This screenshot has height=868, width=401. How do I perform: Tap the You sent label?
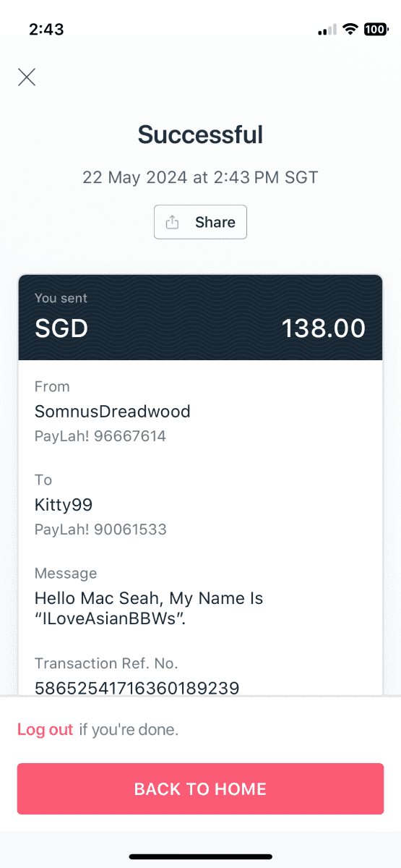61,297
